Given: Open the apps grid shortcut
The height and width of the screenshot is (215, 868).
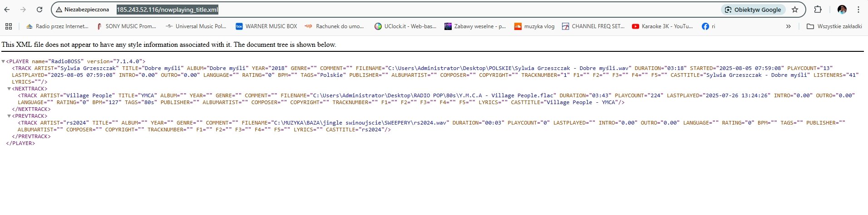Looking at the screenshot, I should (9, 26).
